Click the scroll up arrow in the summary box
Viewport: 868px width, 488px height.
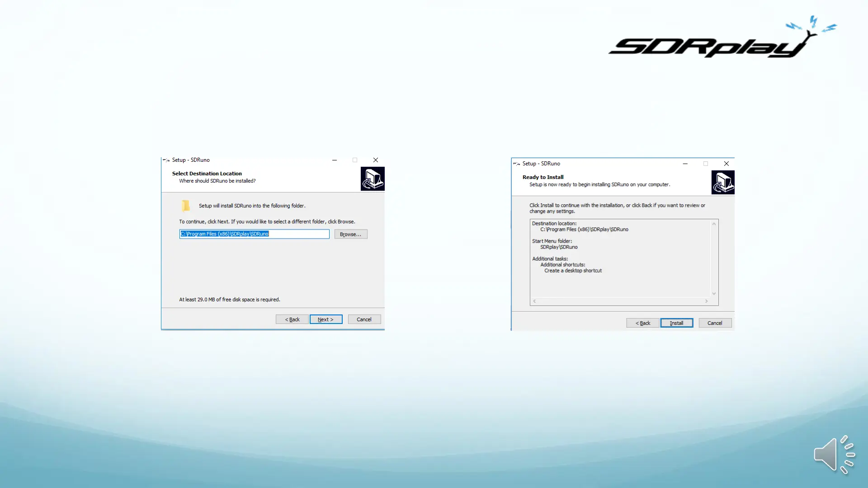(714, 224)
